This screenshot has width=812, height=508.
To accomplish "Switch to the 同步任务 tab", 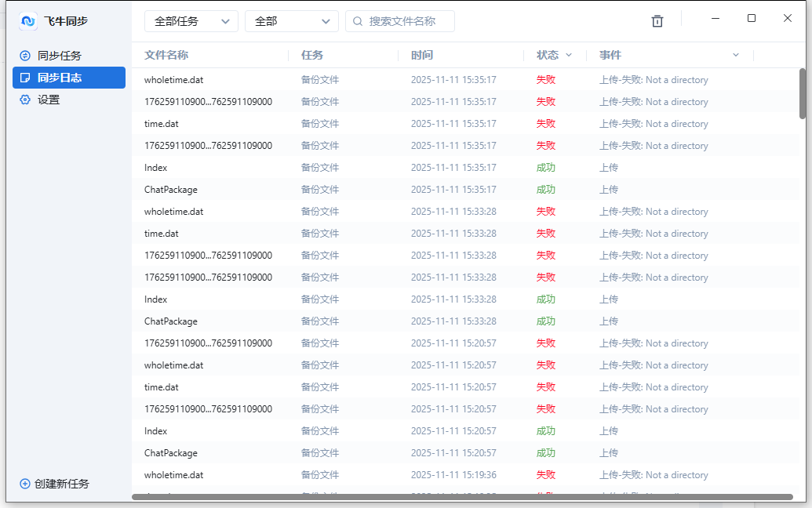I will point(60,56).
